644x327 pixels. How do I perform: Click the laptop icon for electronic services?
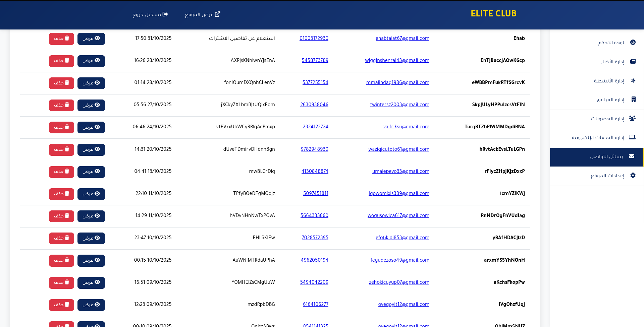[632, 137]
